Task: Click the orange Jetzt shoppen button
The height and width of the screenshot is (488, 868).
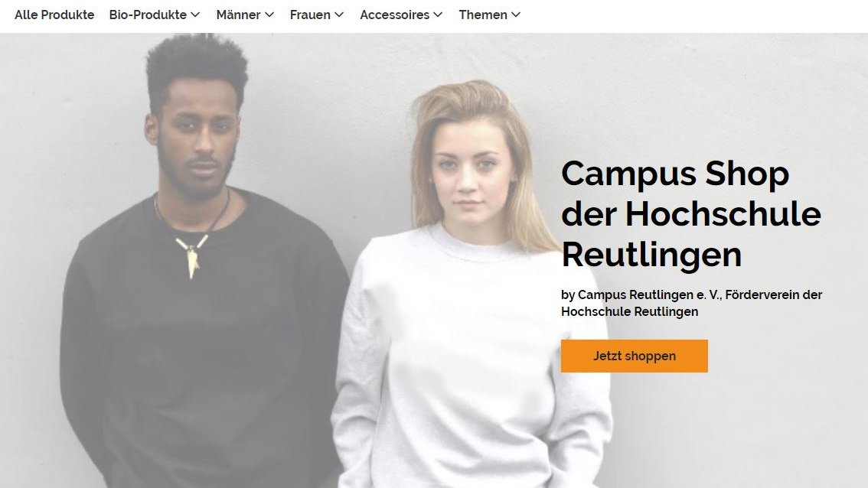Action: (x=635, y=356)
